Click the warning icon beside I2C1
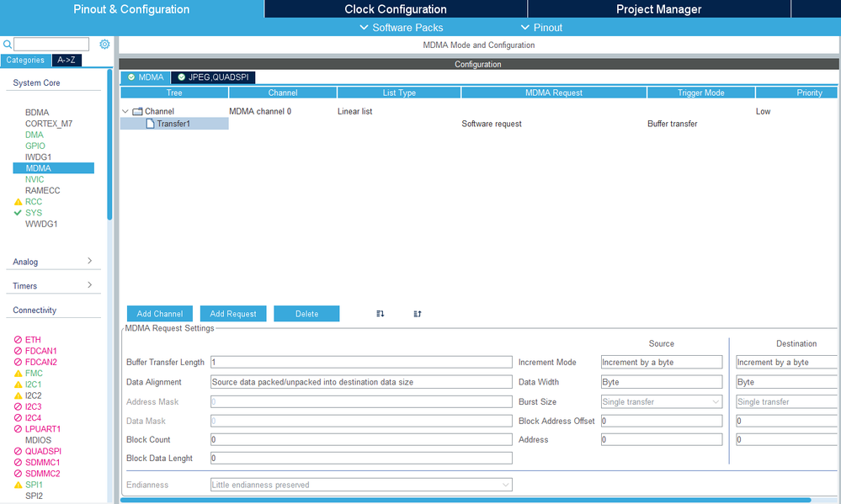The image size is (841, 504). [18, 385]
